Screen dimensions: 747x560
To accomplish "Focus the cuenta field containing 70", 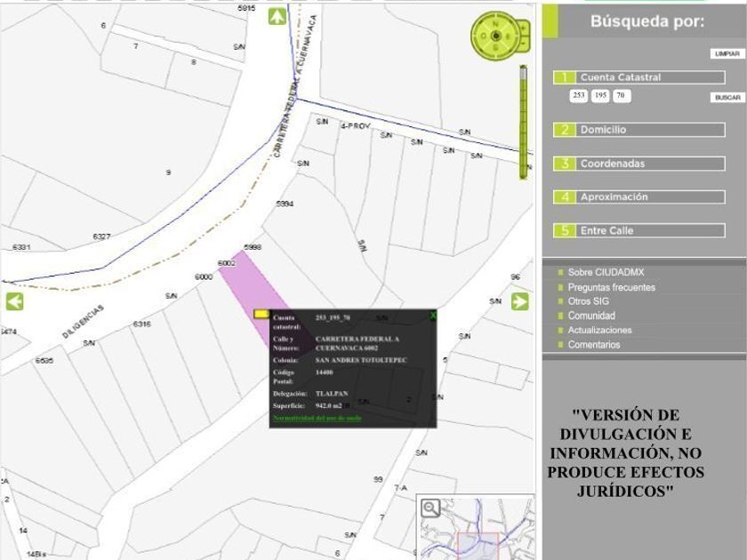I will point(622,96).
